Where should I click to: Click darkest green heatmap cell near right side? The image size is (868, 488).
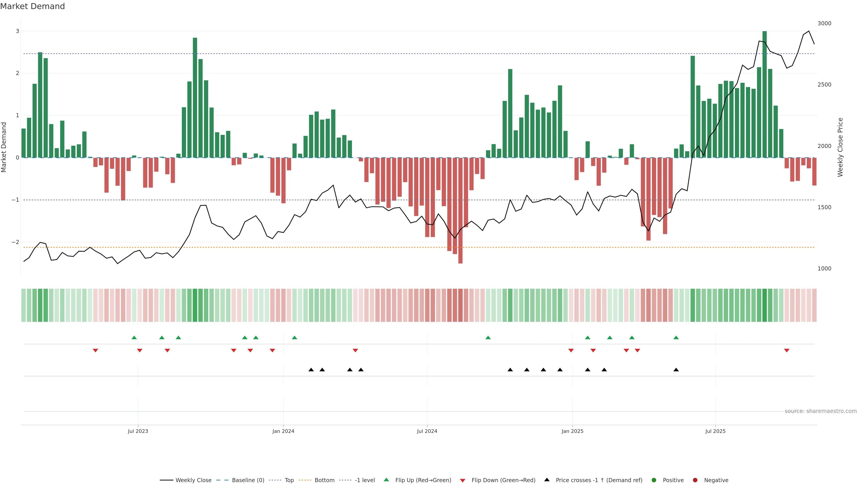(764, 305)
